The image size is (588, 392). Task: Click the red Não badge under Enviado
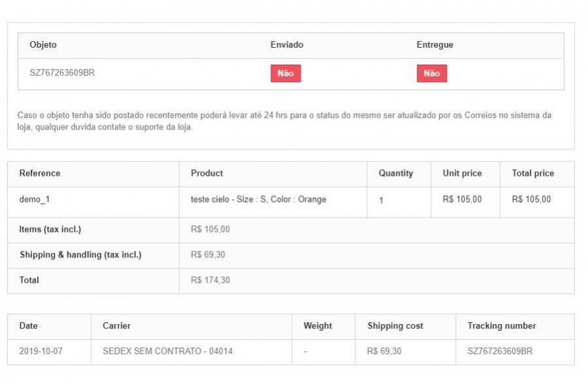286,73
